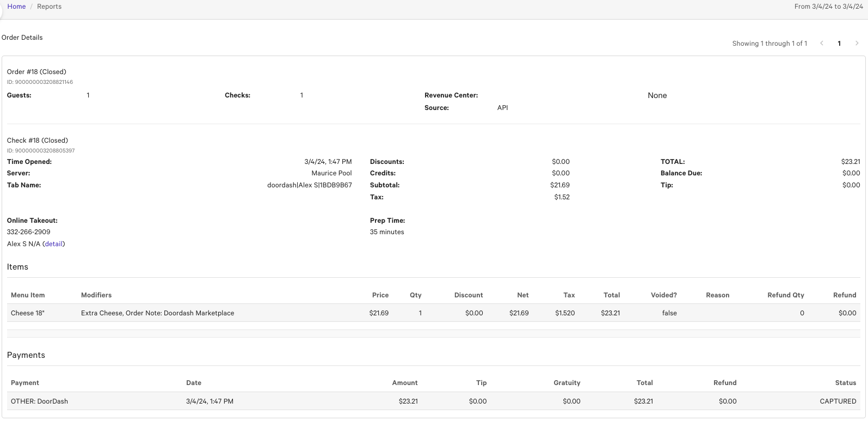
Task: Click the Order #18 (Closed) heading
Action: pos(36,72)
